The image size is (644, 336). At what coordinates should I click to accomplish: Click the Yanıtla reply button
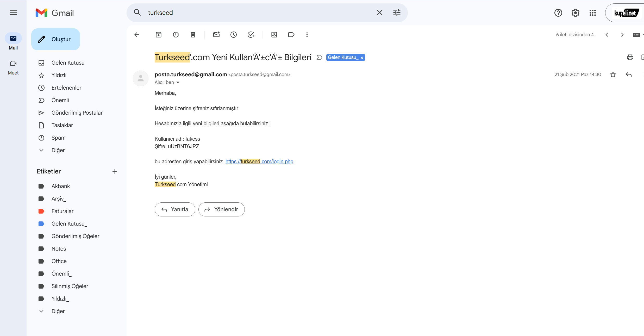point(175,209)
